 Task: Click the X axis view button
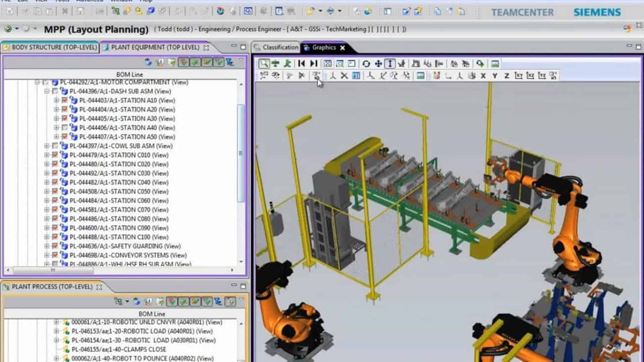(x=483, y=76)
